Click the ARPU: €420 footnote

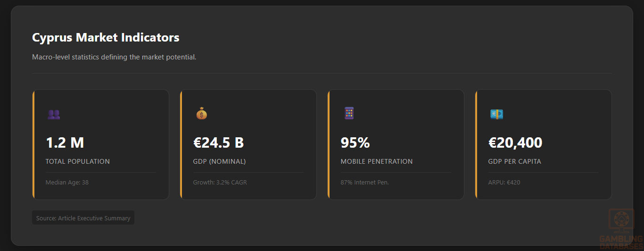504,182
